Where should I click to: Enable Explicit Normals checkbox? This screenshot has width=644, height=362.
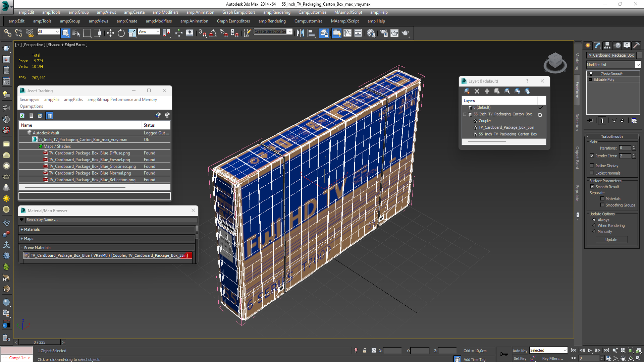point(592,173)
